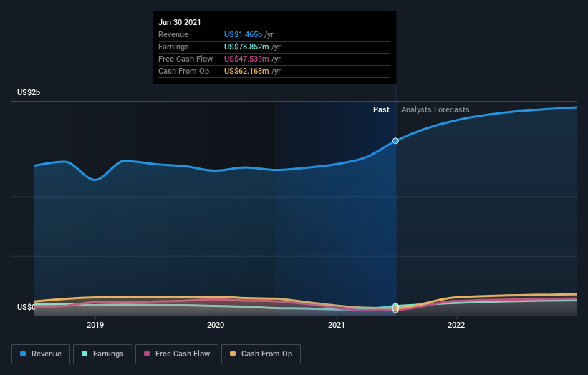This screenshot has width=588, height=375.
Task: Toggle the Earnings legend button
Action: pos(102,354)
